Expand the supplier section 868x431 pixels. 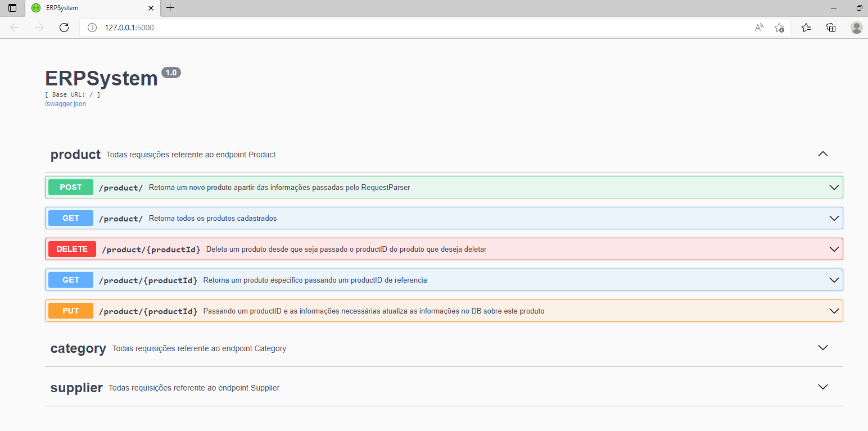pos(822,387)
